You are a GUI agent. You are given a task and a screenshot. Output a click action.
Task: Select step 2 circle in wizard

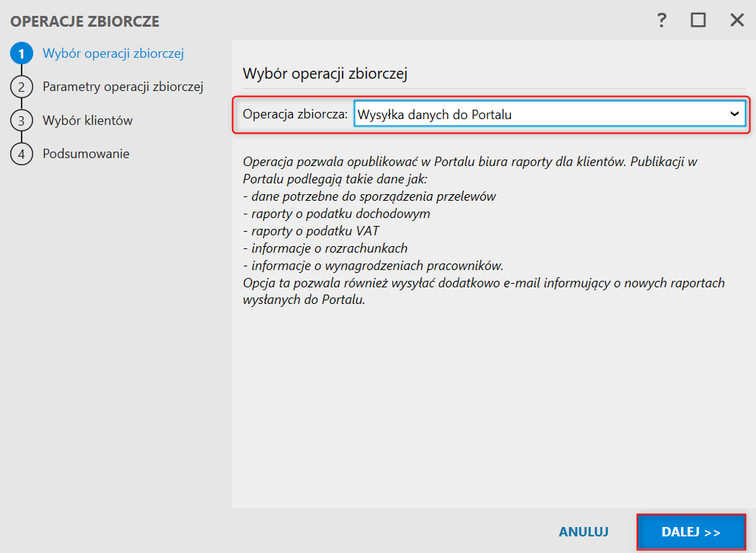point(21,87)
